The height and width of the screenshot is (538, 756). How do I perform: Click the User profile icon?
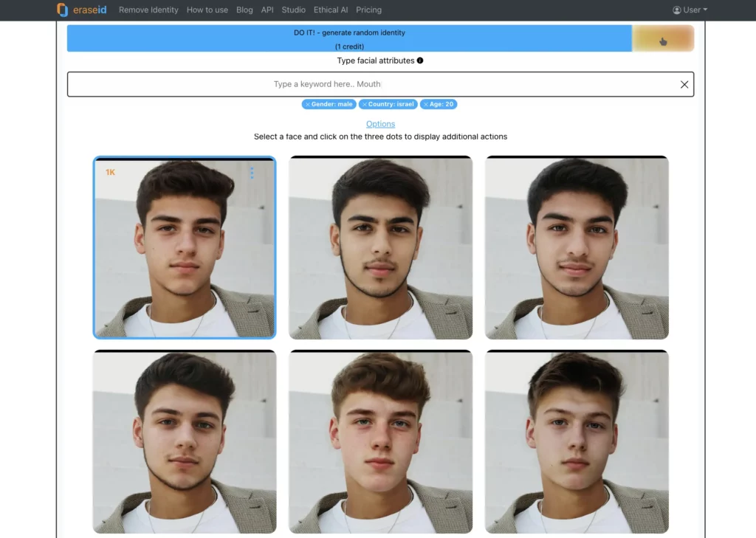click(x=676, y=10)
